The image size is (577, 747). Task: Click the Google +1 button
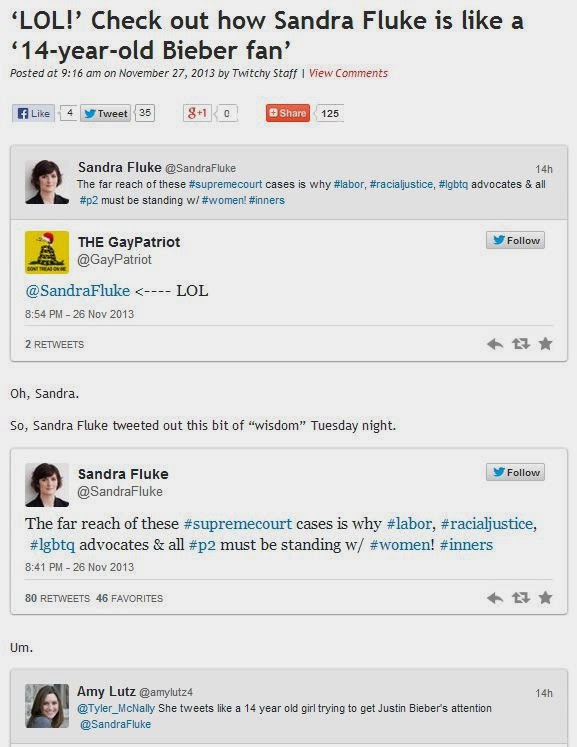coord(197,113)
